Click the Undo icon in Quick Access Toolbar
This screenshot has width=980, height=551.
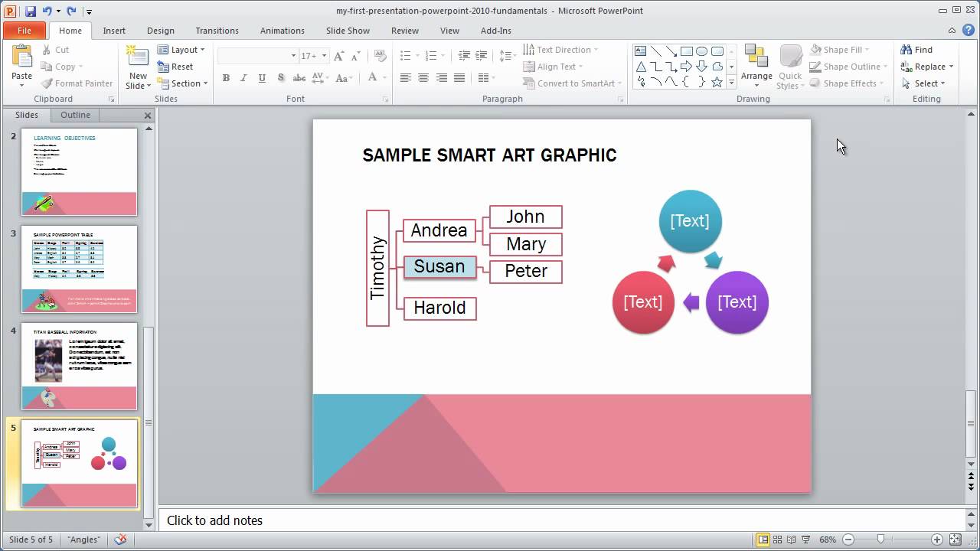[47, 11]
